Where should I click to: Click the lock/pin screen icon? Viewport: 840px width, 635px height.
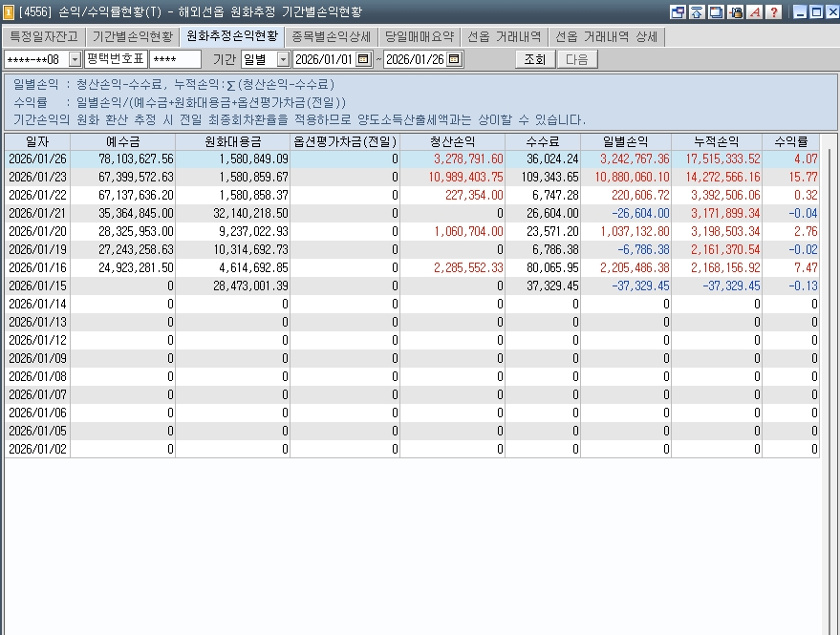click(x=736, y=11)
